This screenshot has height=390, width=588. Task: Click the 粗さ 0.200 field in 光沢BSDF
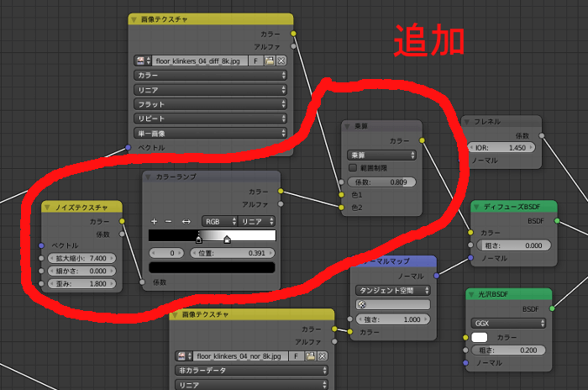pos(508,350)
